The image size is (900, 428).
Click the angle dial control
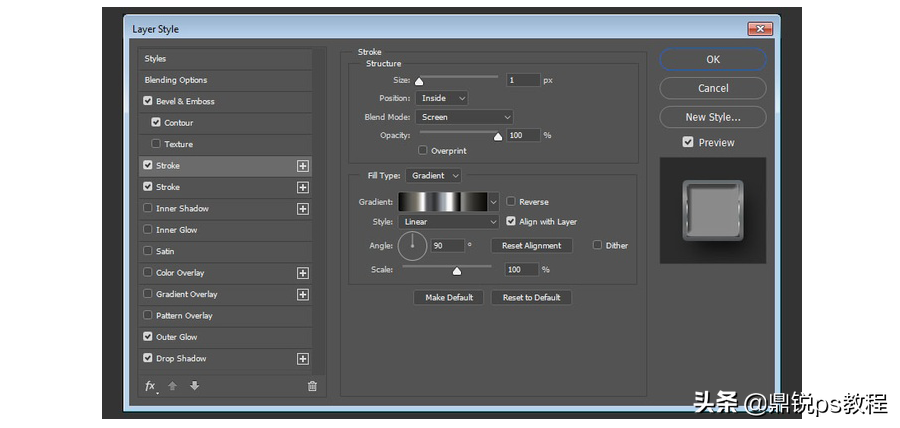pyautogui.click(x=412, y=246)
